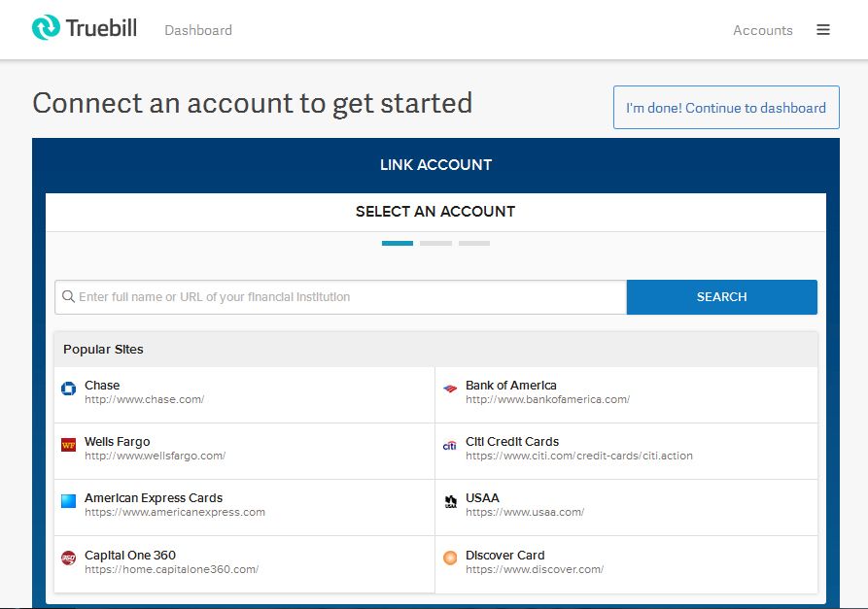Image resolution: width=868 pixels, height=609 pixels.
Task: Select Bank of America from popular sites
Action: (511, 385)
